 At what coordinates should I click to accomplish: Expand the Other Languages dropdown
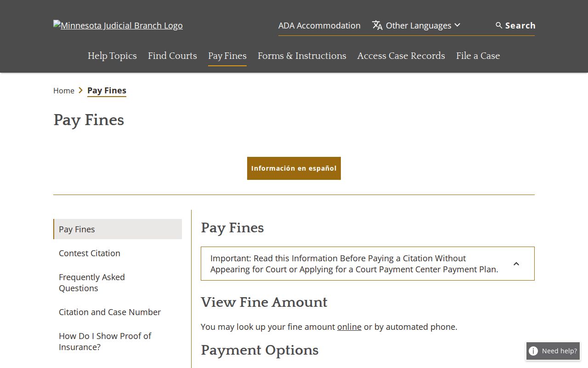pyautogui.click(x=416, y=25)
